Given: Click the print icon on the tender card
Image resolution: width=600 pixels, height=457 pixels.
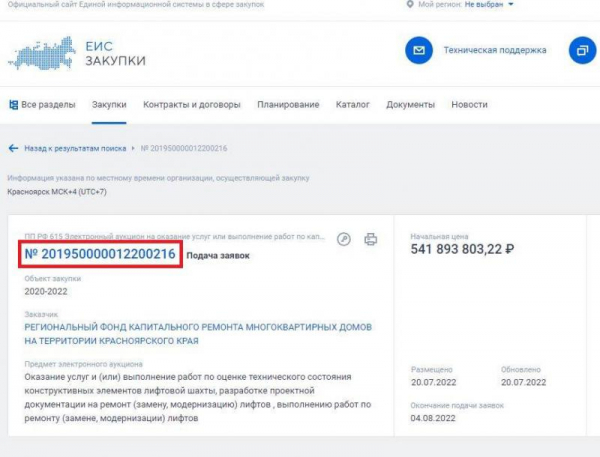Looking at the screenshot, I should 370,239.
